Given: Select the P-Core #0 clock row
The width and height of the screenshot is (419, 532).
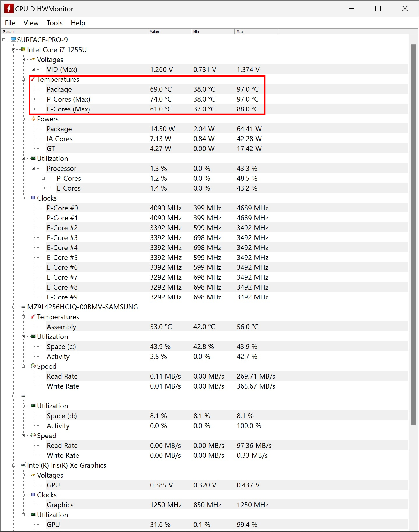Looking at the screenshot, I should [227, 208].
